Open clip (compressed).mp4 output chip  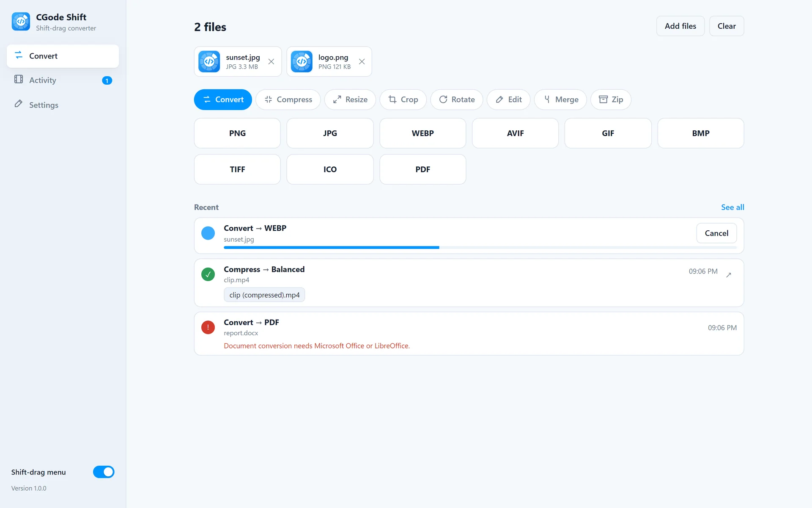(x=264, y=295)
